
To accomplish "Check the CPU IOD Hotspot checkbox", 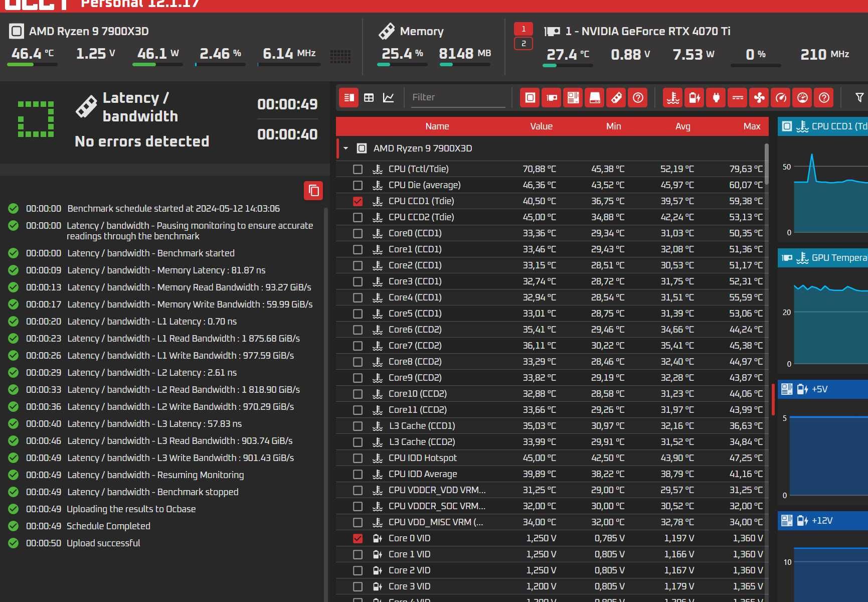I will [358, 458].
